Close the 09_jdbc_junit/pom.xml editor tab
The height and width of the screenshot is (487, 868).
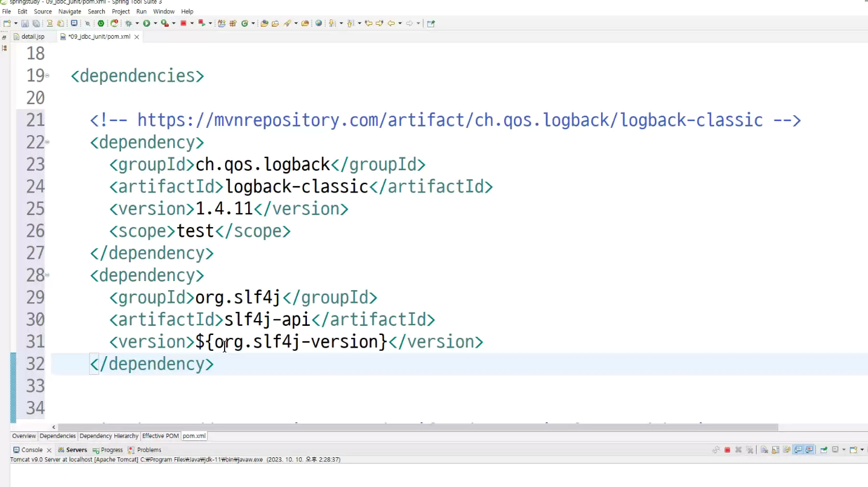[x=137, y=37]
